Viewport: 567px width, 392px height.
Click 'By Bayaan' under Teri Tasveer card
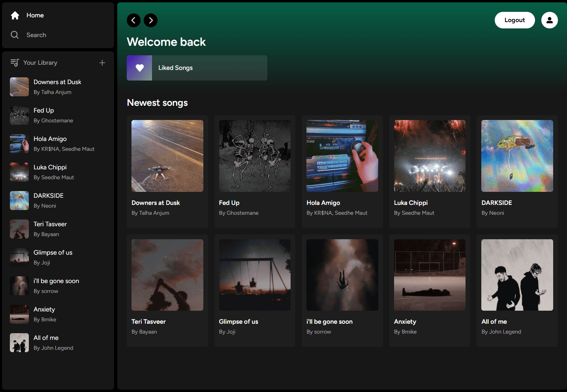click(x=144, y=332)
